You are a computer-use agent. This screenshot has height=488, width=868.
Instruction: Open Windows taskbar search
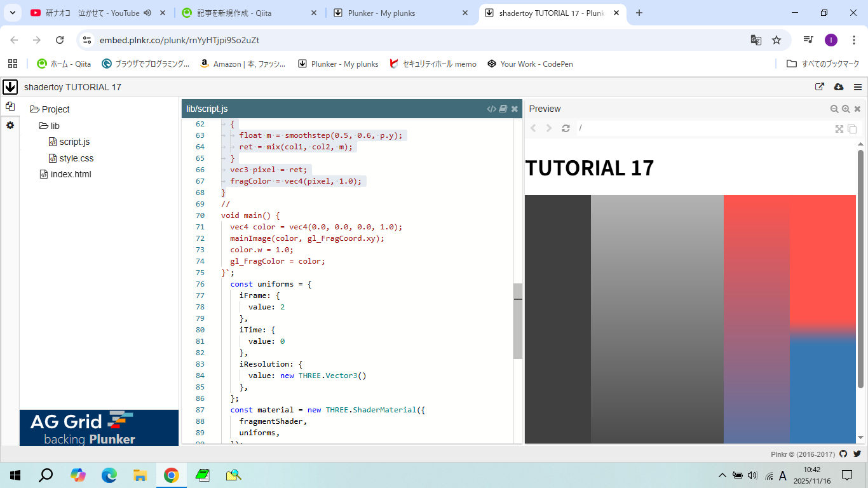46,475
